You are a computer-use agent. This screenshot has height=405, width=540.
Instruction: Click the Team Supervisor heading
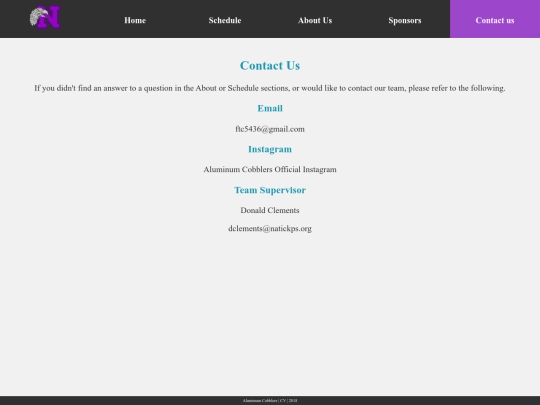[x=270, y=190]
